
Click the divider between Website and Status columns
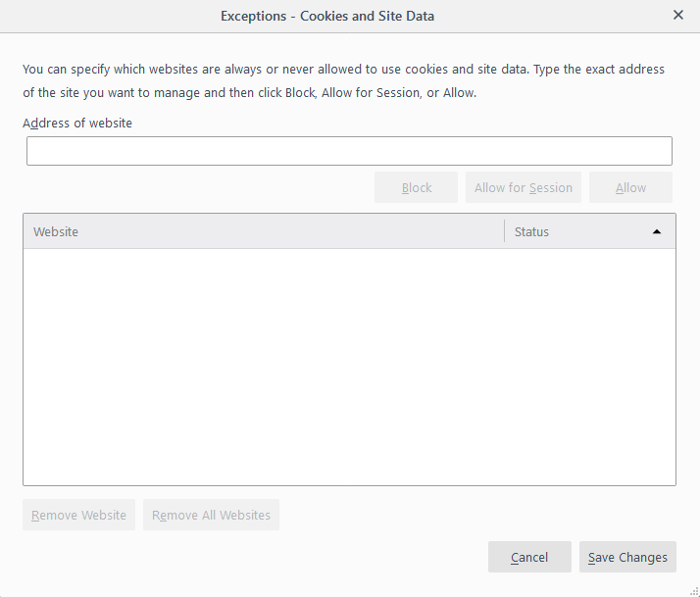(x=504, y=232)
